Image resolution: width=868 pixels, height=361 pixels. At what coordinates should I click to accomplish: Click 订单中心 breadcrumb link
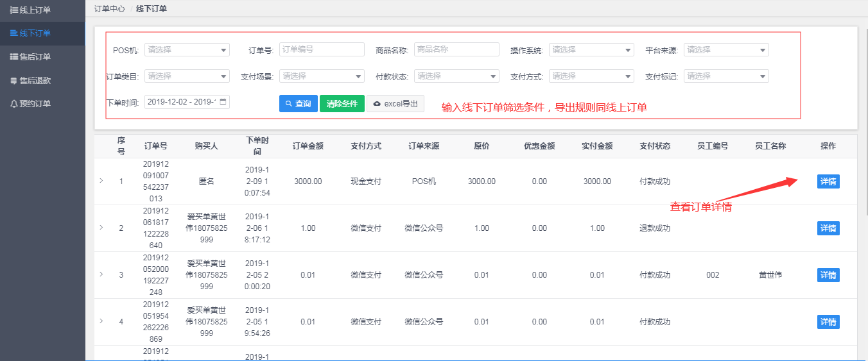click(x=109, y=9)
